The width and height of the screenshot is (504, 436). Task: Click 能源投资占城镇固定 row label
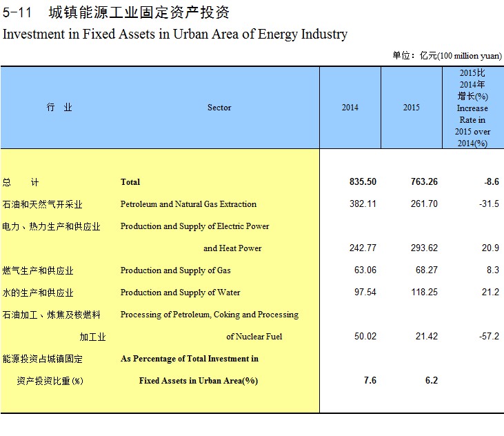coord(43,359)
